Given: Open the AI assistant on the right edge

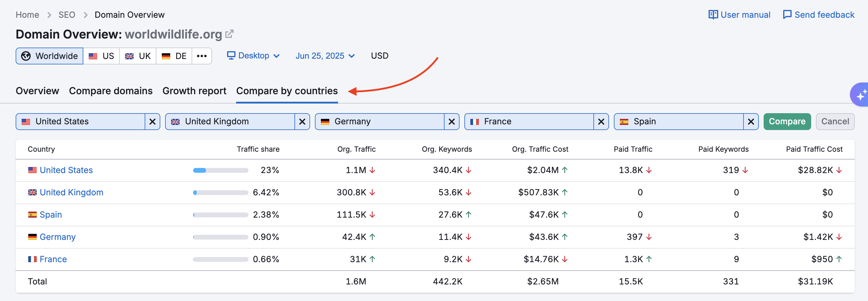Looking at the screenshot, I should click(861, 95).
